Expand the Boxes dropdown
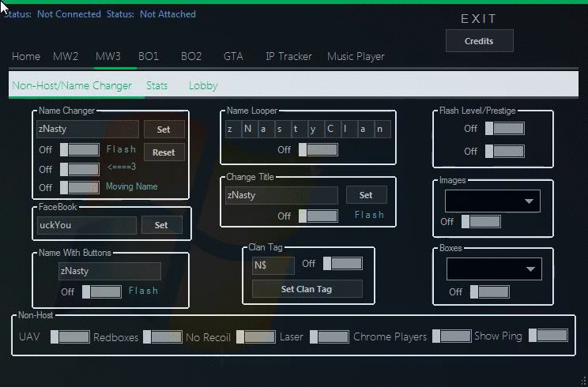The image size is (588, 387). tap(493, 269)
